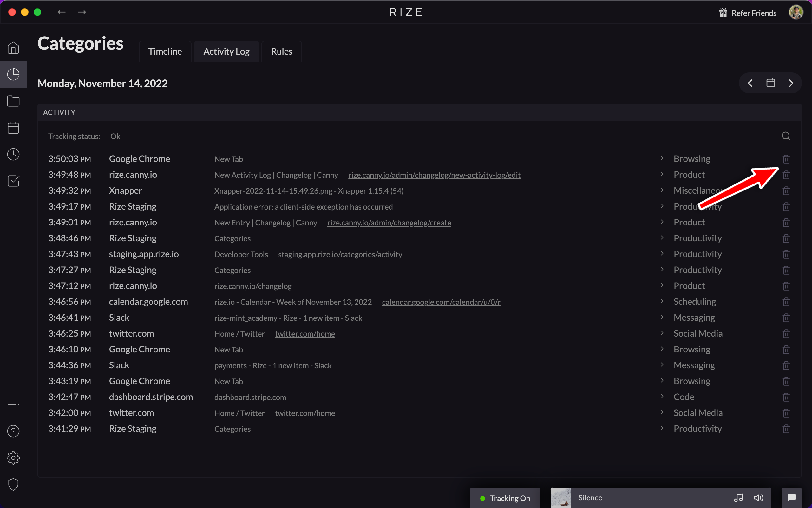Switch to the Timeline tab

(x=165, y=51)
